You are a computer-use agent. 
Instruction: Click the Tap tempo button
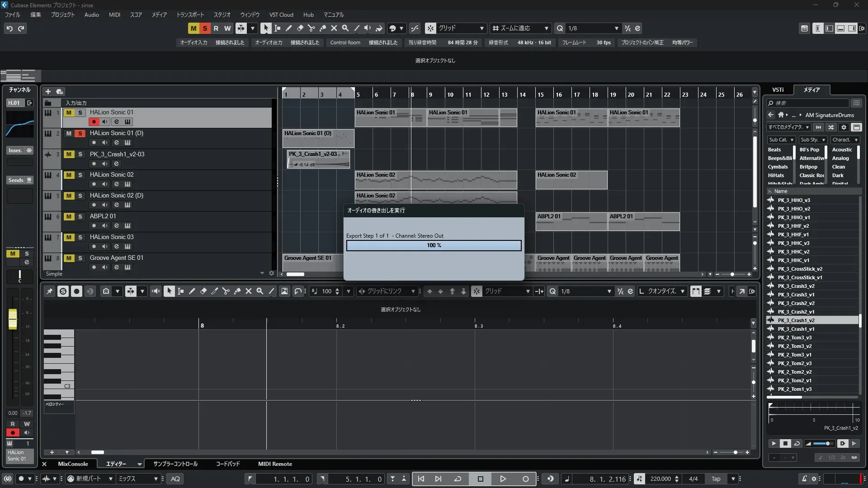[716, 479]
